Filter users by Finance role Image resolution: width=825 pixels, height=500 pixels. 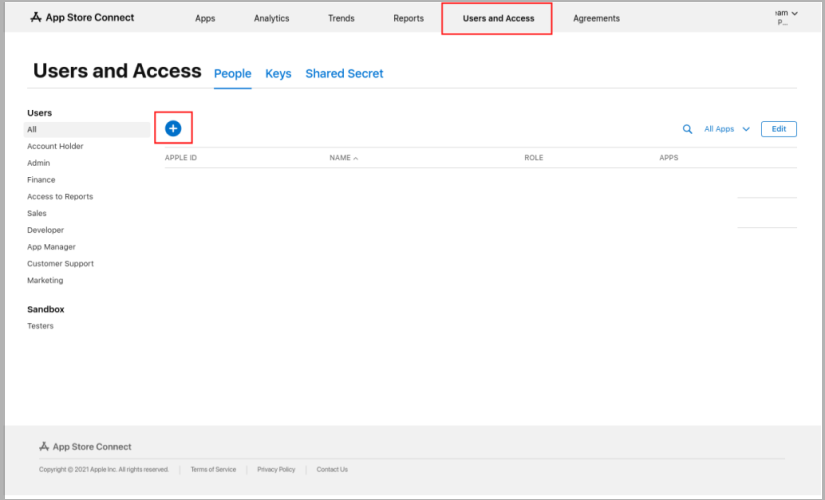[41, 180]
